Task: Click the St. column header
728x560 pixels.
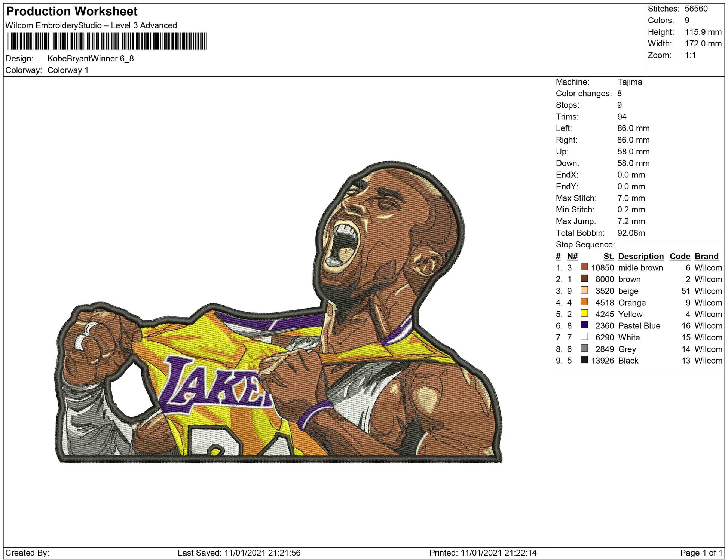Action: (x=608, y=256)
